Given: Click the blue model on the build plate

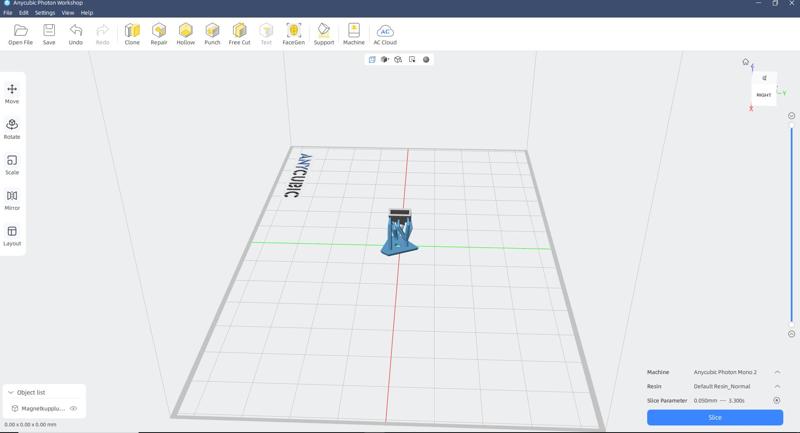Looking at the screenshot, I should [x=399, y=232].
